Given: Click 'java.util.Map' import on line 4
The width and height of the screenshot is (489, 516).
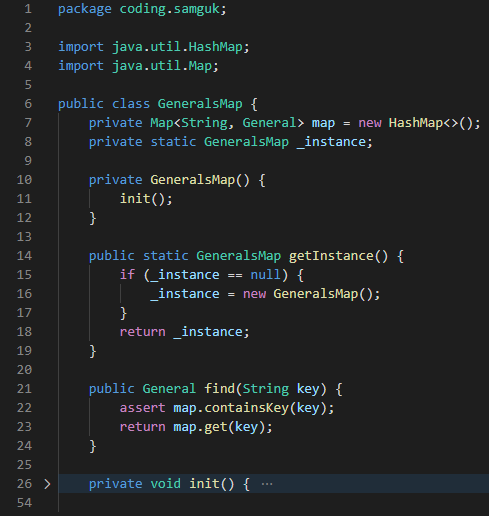Looking at the screenshot, I should pyautogui.click(x=162, y=66).
